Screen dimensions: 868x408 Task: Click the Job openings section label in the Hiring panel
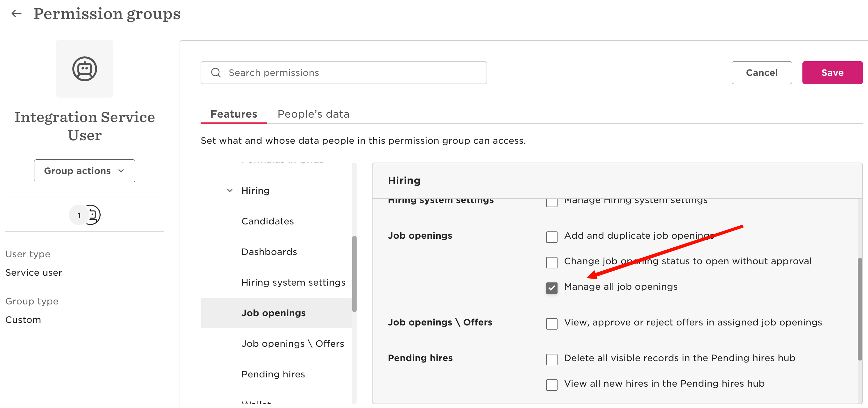tap(420, 236)
